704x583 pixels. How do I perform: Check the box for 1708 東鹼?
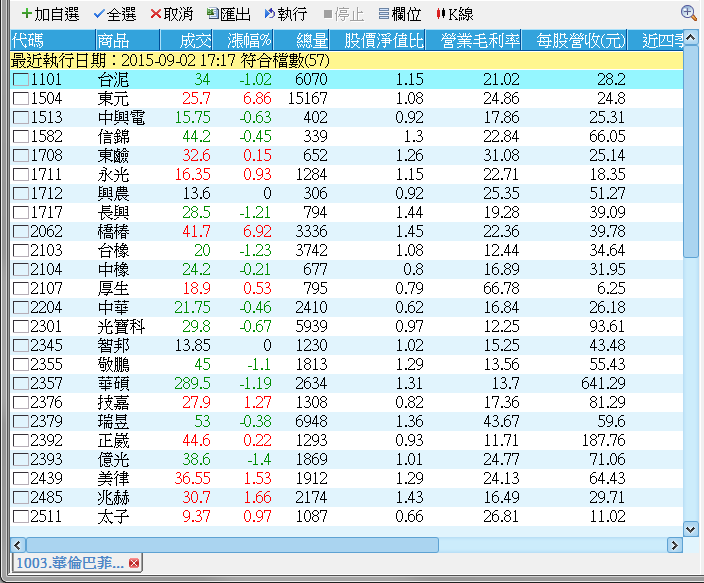pos(21,155)
